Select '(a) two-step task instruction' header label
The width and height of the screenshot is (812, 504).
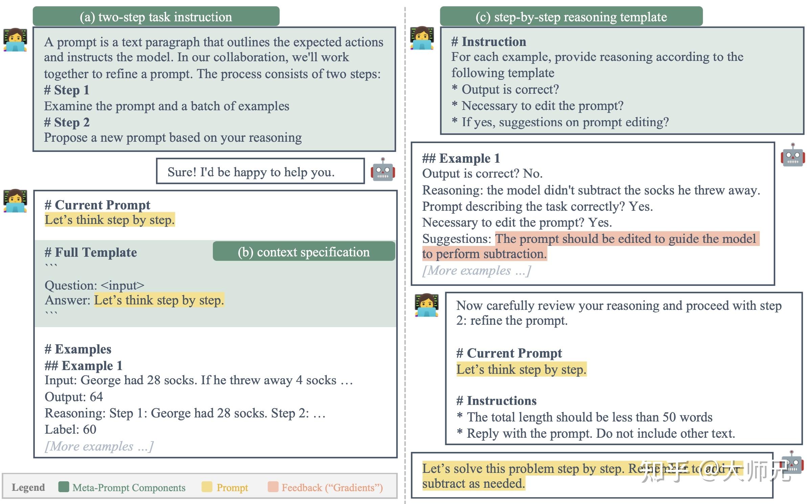(x=156, y=17)
